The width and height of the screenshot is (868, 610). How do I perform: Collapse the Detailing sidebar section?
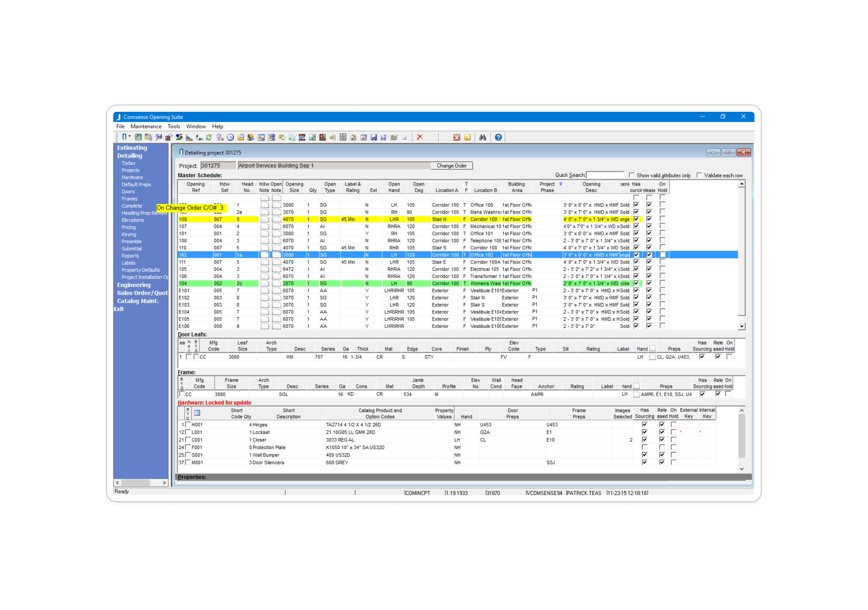pos(129,156)
